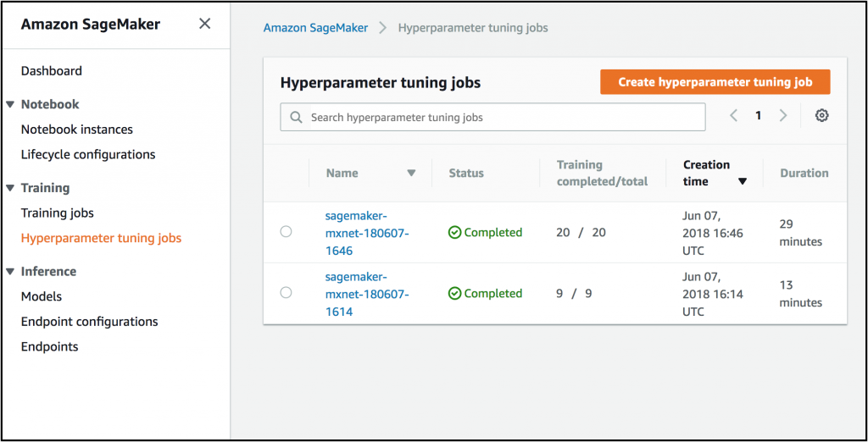Click Amazon SageMaker breadcrumb link

click(x=315, y=28)
